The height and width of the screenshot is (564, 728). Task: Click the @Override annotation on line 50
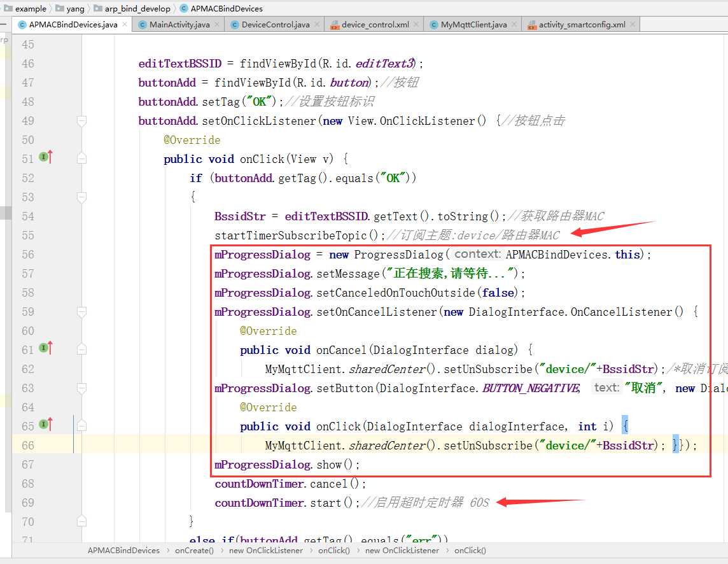click(x=192, y=140)
